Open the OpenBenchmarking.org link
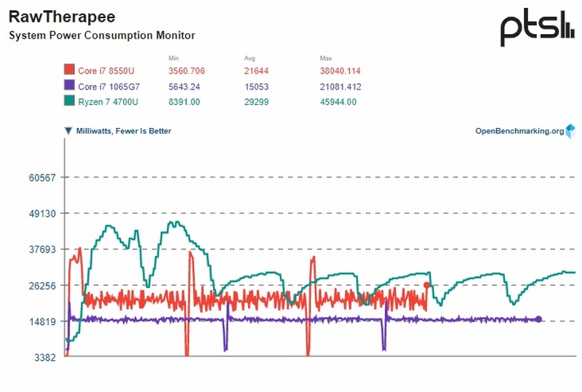Screen dimensions: 582x392 point(519,131)
